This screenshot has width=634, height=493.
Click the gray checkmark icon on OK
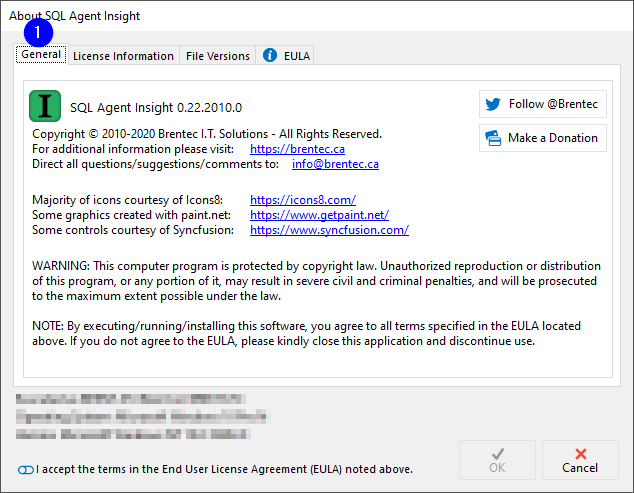[498, 454]
